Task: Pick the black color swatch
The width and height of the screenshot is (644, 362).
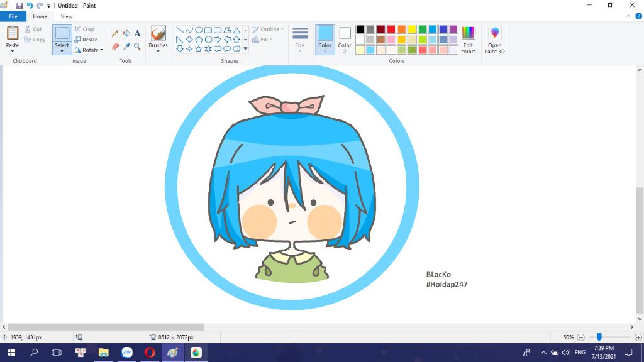Action: pos(360,29)
